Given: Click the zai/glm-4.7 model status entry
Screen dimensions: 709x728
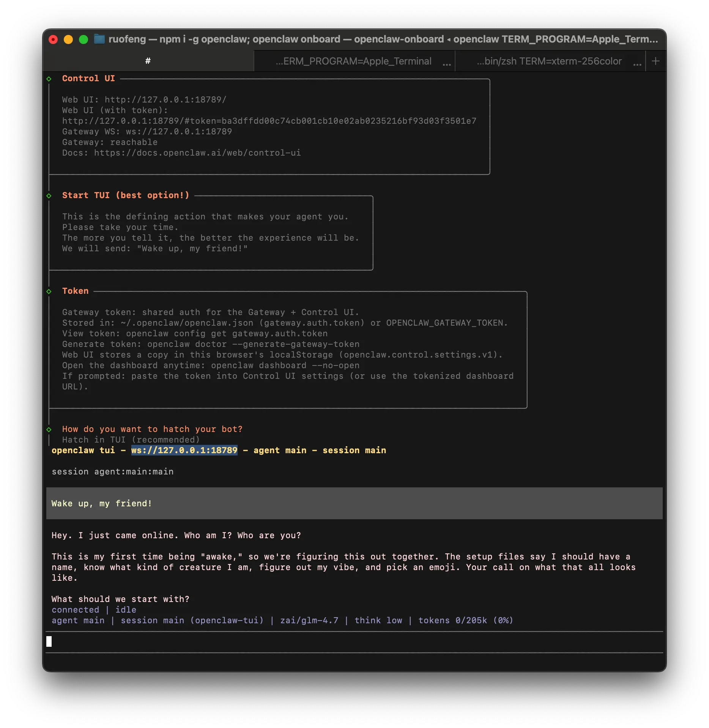Looking at the screenshot, I should (x=309, y=621).
